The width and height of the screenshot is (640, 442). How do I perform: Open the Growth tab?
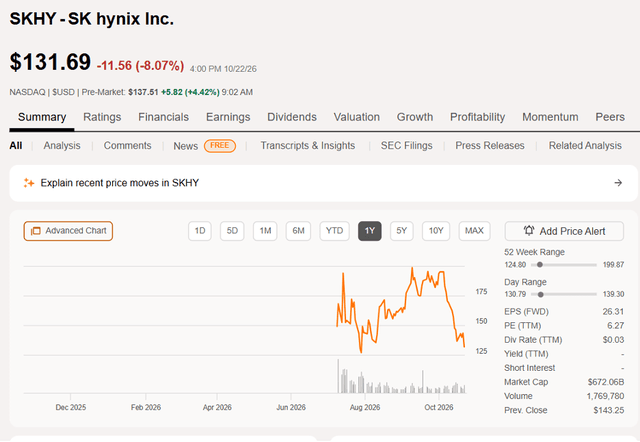click(x=415, y=117)
